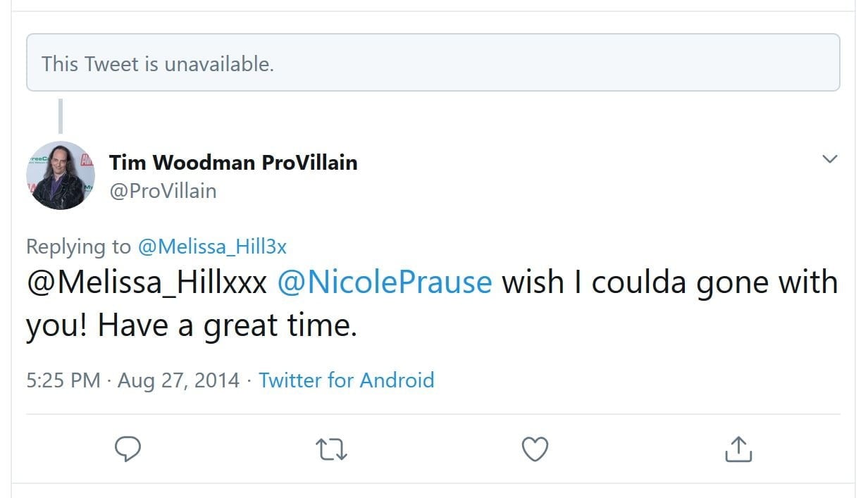This screenshot has height=498, width=868.
Task: Open the @NicolePrause mention link
Action: [x=385, y=282]
